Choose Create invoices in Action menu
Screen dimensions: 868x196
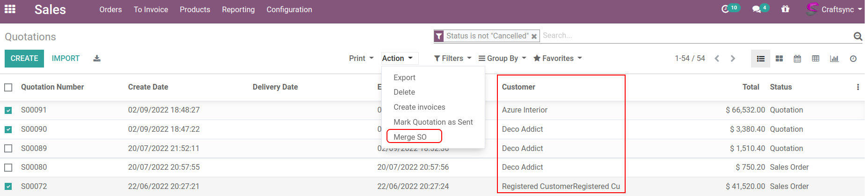419,107
